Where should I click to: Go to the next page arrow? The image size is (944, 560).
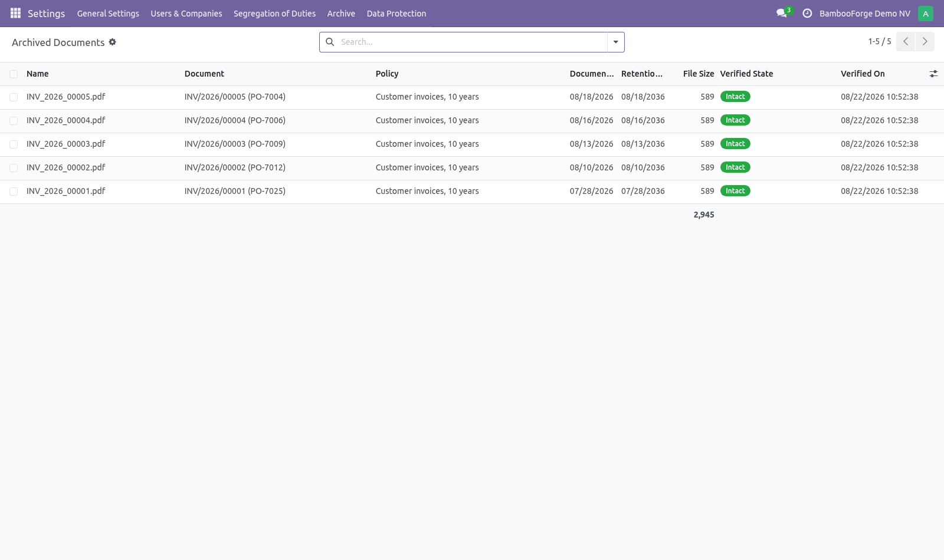[925, 41]
